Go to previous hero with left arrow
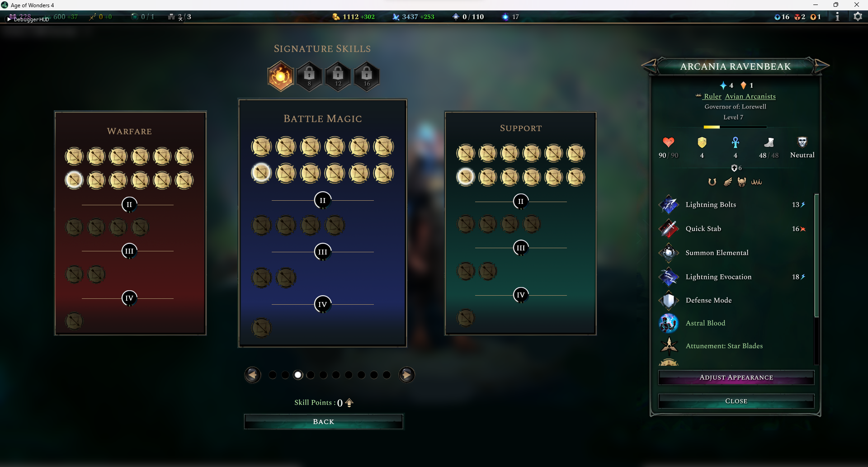 tap(650, 66)
